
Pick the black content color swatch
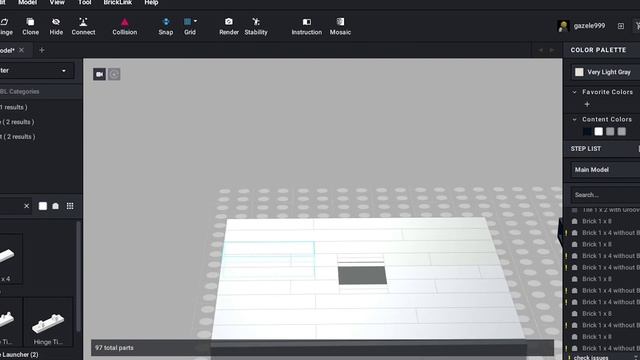click(587, 131)
